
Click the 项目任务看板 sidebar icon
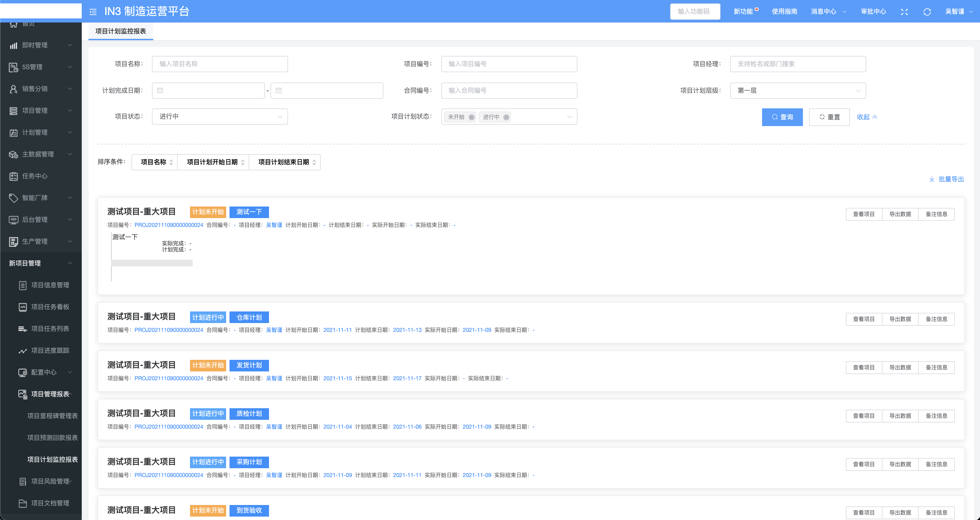[23, 307]
